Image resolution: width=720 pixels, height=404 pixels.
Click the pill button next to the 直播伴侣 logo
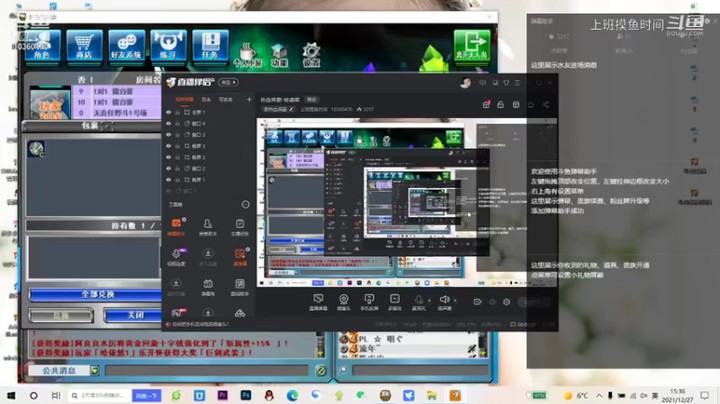[228, 82]
